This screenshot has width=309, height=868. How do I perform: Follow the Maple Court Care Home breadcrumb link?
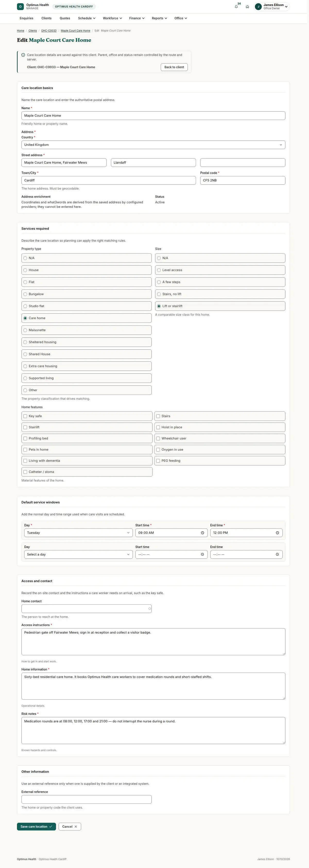(x=75, y=31)
